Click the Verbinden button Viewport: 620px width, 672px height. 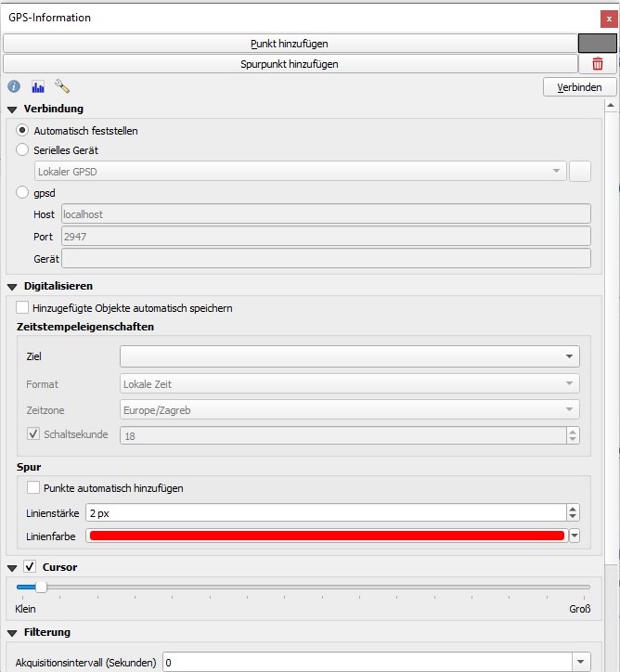pos(579,87)
